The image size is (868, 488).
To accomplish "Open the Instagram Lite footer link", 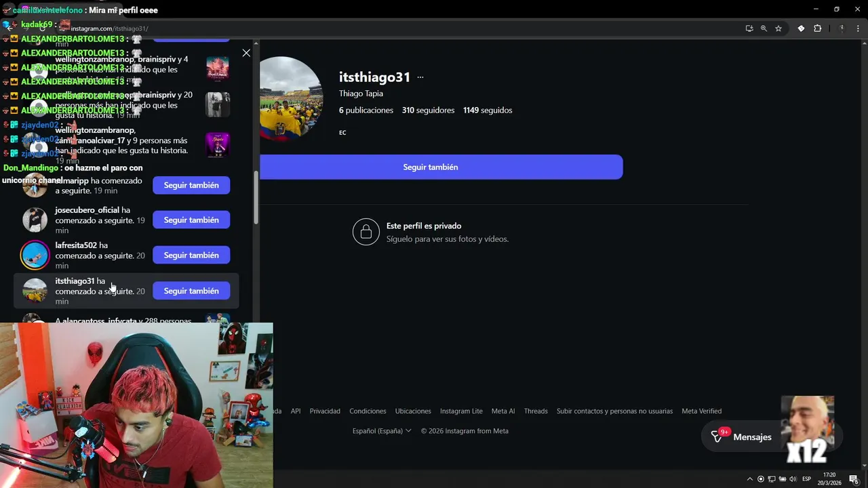I will (461, 411).
